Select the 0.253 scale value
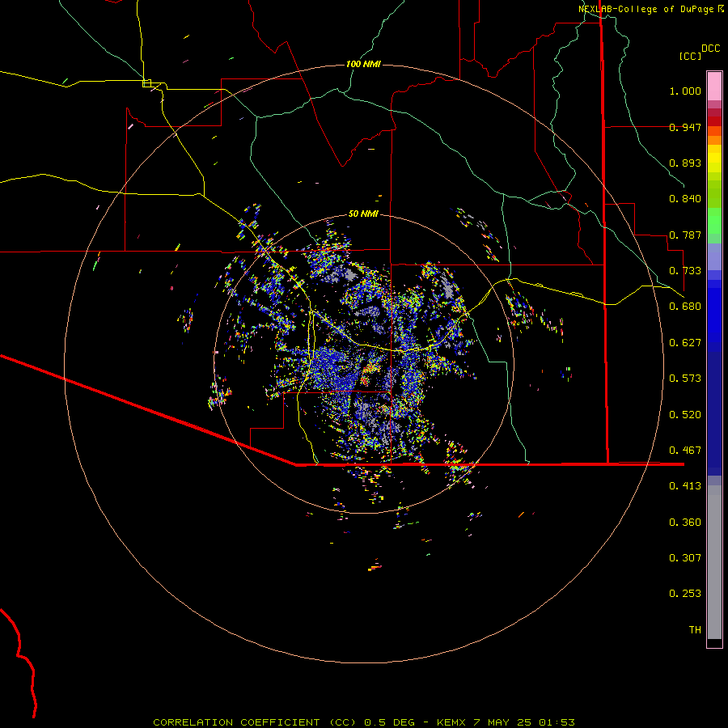728x728 pixels. [685, 594]
